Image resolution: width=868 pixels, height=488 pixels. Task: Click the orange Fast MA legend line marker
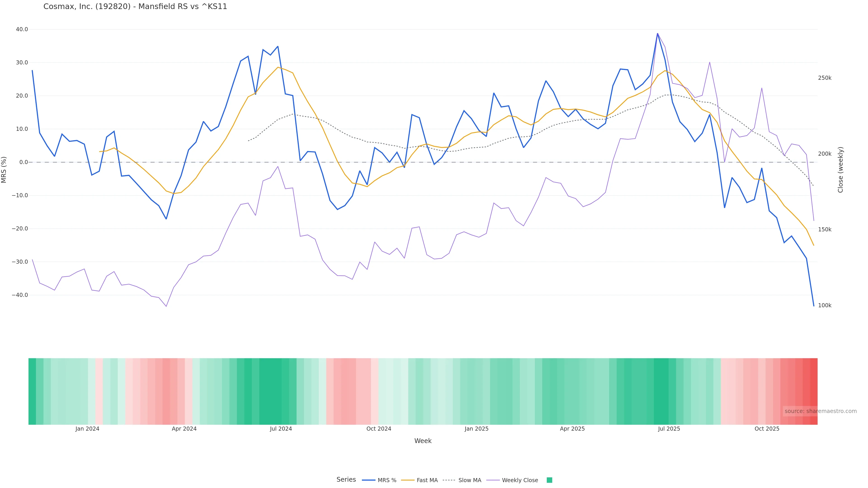tap(408, 480)
